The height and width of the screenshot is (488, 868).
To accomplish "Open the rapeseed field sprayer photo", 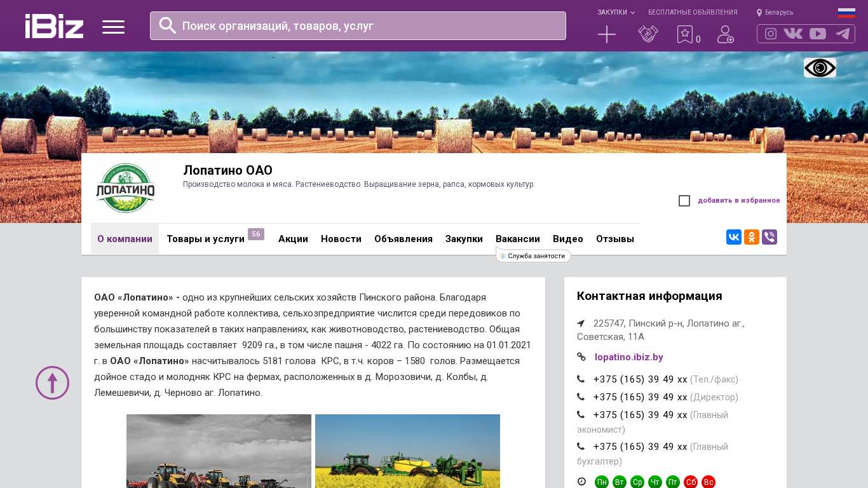I will coord(407,451).
